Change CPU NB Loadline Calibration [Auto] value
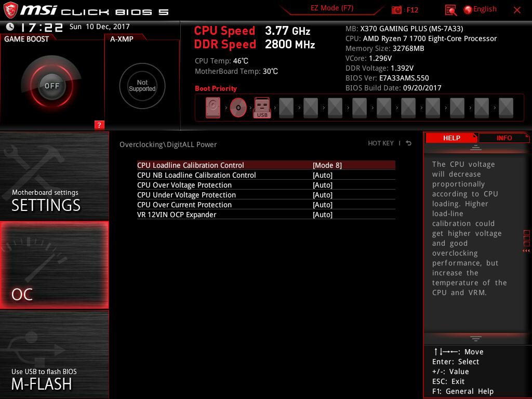Image resolution: width=532 pixels, height=399 pixels. [x=322, y=175]
